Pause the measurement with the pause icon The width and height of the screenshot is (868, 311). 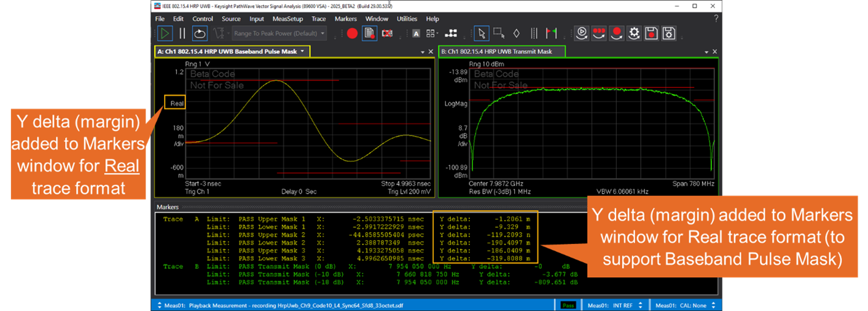click(182, 33)
